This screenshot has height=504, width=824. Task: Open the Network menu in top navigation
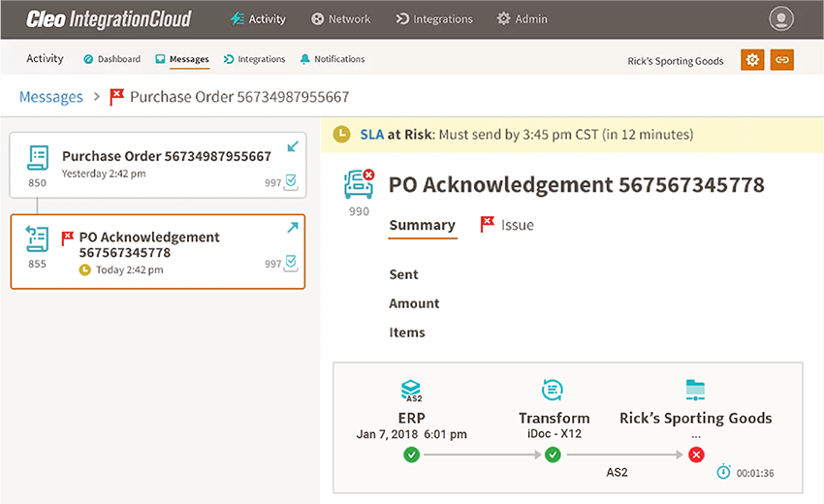[340, 19]
